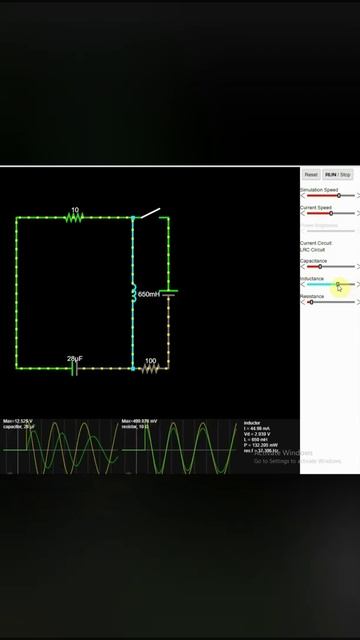
Task: Click the resistor scope Max mV label
Action: click(x=140, y=421)
